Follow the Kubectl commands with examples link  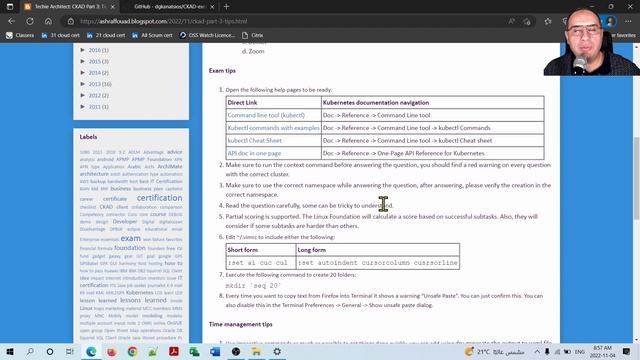(273, 128)
